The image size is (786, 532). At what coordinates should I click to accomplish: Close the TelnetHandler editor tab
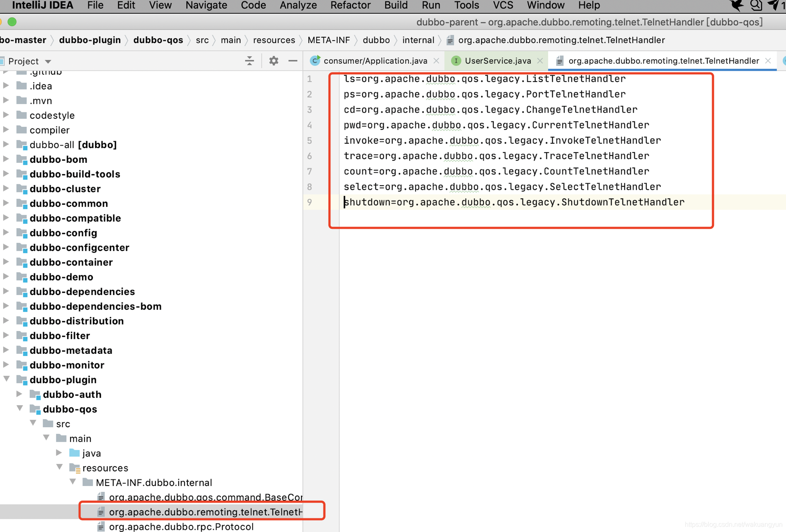pos(768,61)
